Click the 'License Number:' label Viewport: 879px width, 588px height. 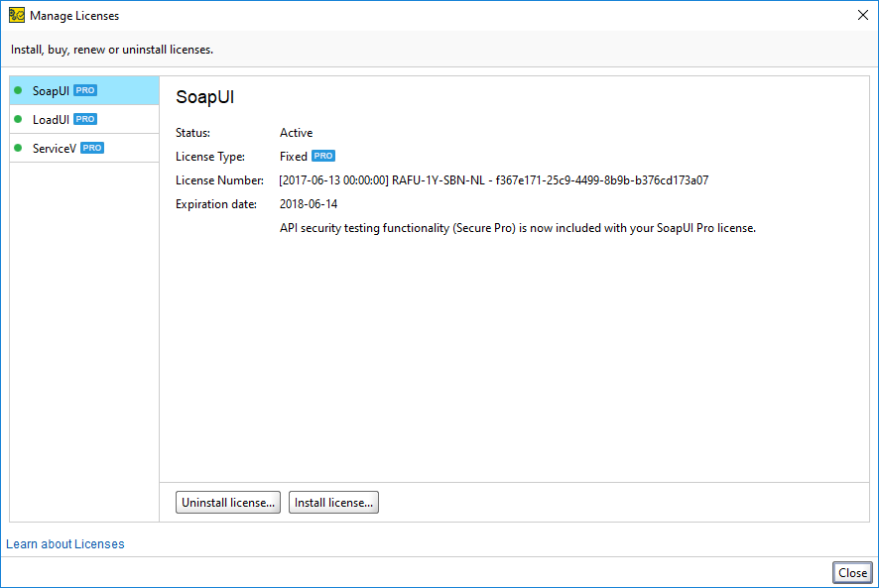220,180
